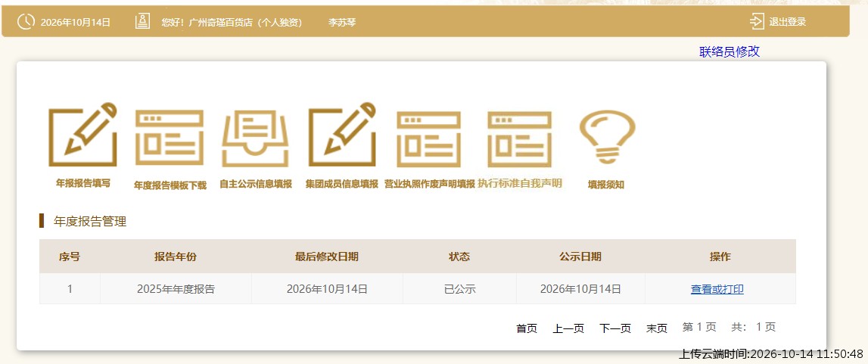Click the 序号 column header
The image size is (868, 364).
pos(70,257)
